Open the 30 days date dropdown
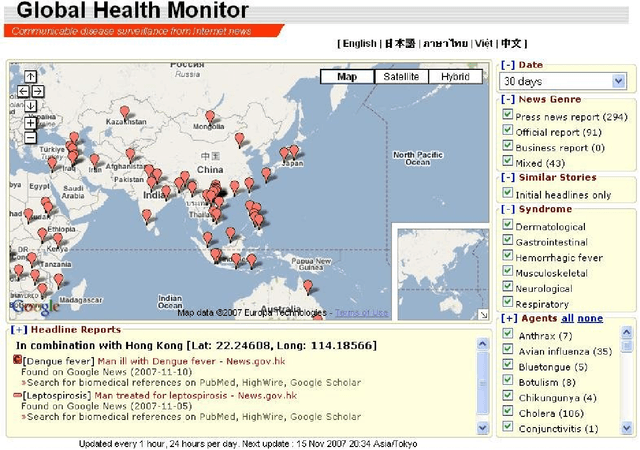 pos(563,81)
